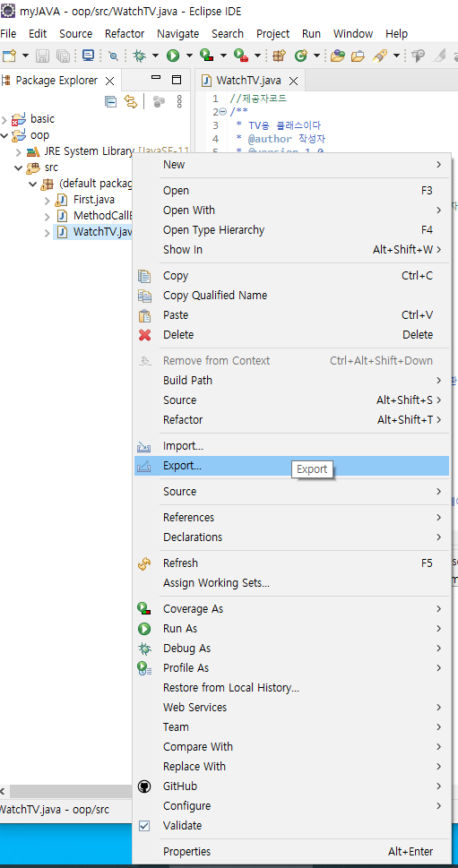Click the Copy icon in context menu
The image size is (458, 868).
pos(144,276)
